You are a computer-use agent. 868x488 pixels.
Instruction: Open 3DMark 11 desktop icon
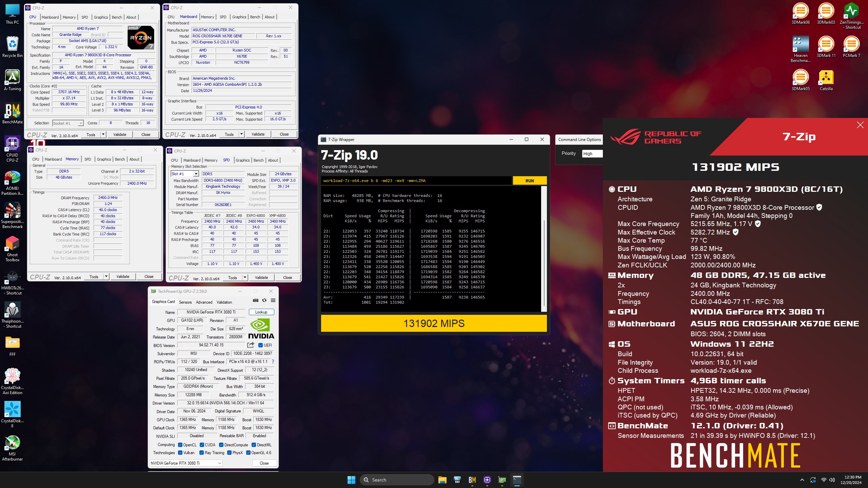point(826,47)
